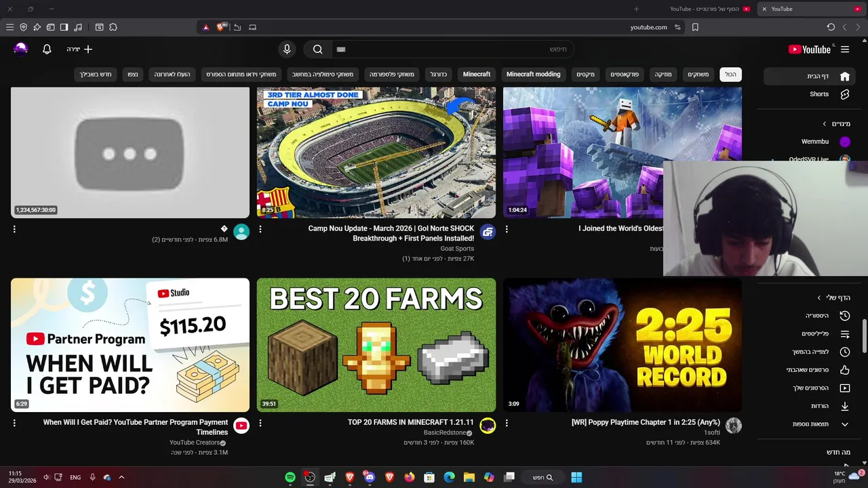Click the magnifier search button
Viewport: 868px width, 488px height.
click(x=317, y=49)
